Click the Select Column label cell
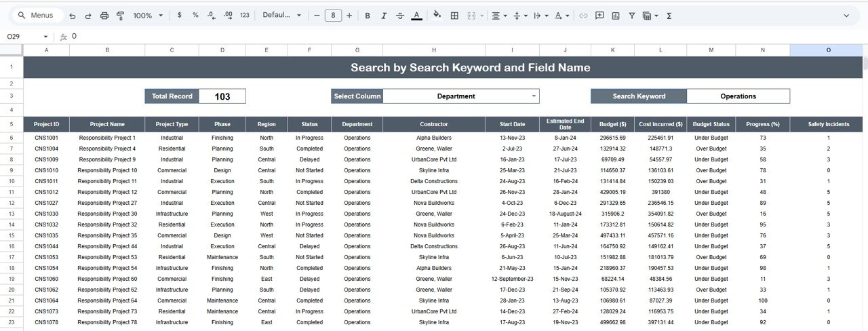 pos(357,96)
